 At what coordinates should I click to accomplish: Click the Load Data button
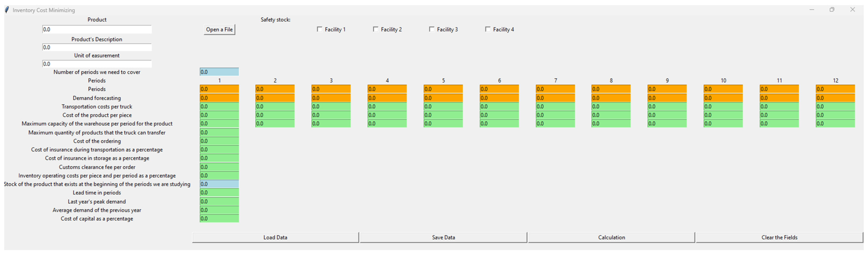point(275,237)
